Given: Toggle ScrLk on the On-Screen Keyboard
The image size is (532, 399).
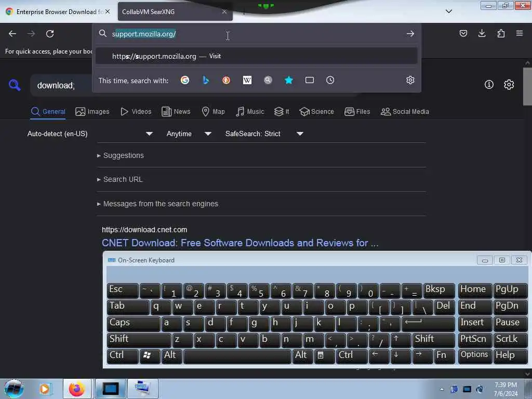Looking at the screenshot, I should tap(510, 340).
